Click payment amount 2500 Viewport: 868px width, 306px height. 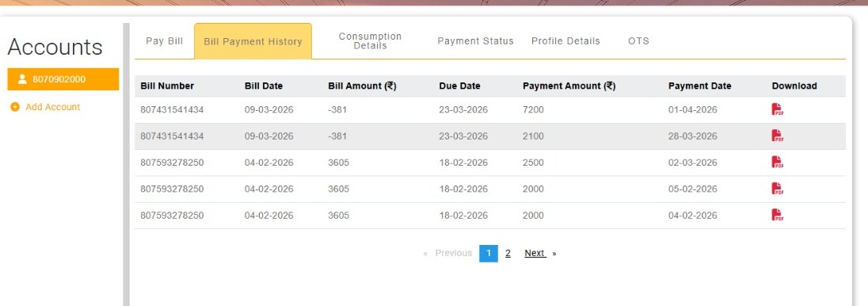point(533,163)
